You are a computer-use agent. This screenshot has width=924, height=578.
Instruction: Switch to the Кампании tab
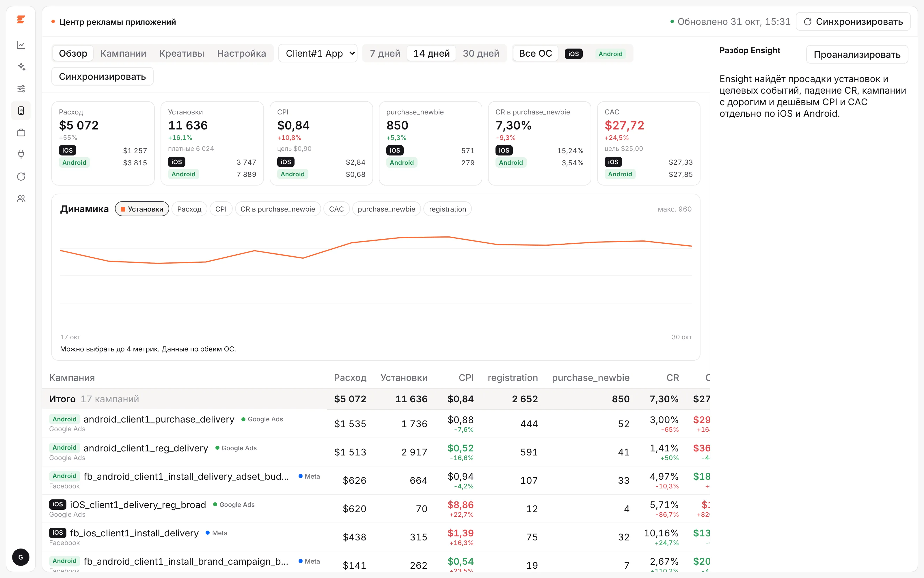pos(123,53)
